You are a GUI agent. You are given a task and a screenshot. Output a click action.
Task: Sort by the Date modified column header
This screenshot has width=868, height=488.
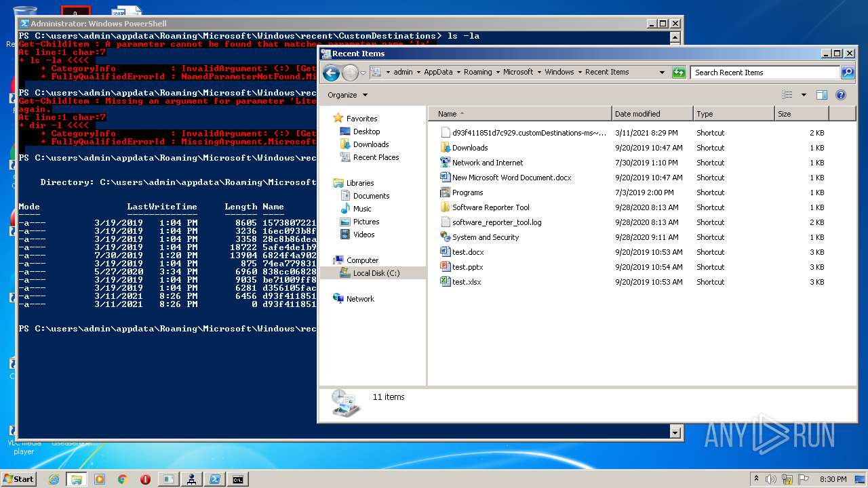[652, 114]
